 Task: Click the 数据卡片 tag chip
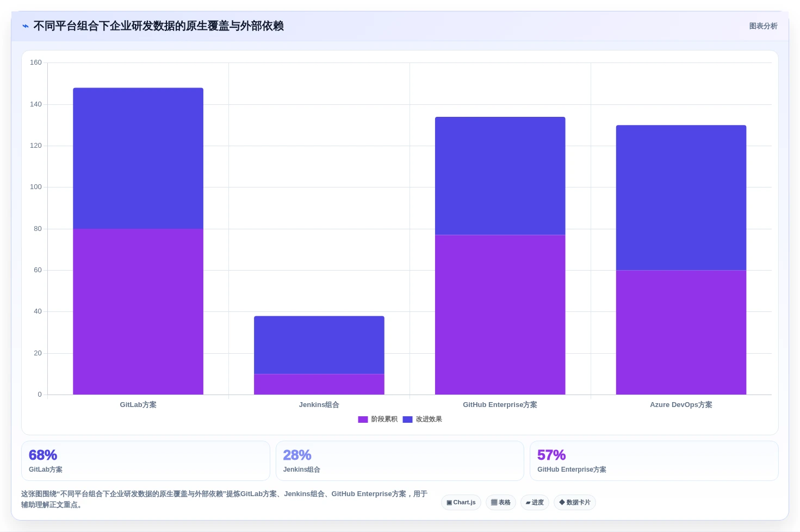pos(575,502)
